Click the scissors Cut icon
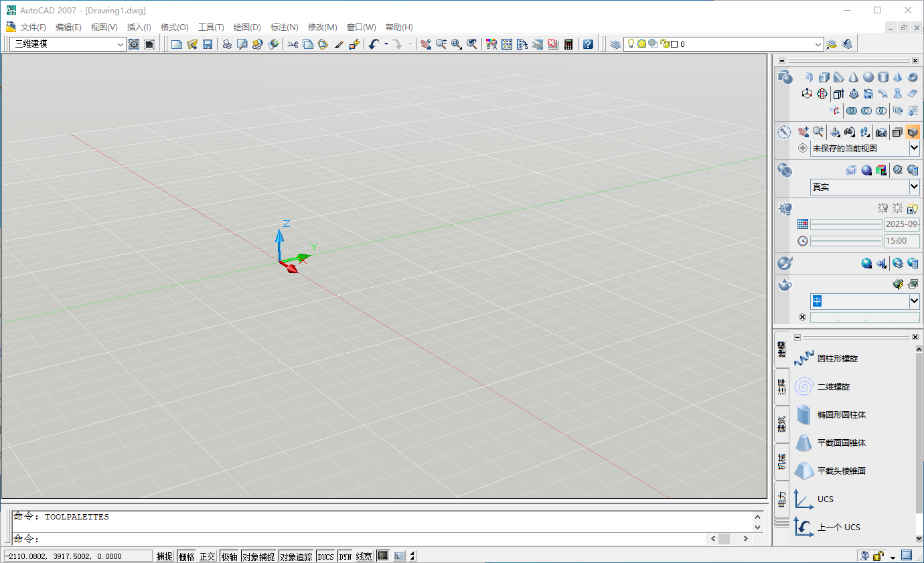924x563 pixels. click(x=293, y=44)
